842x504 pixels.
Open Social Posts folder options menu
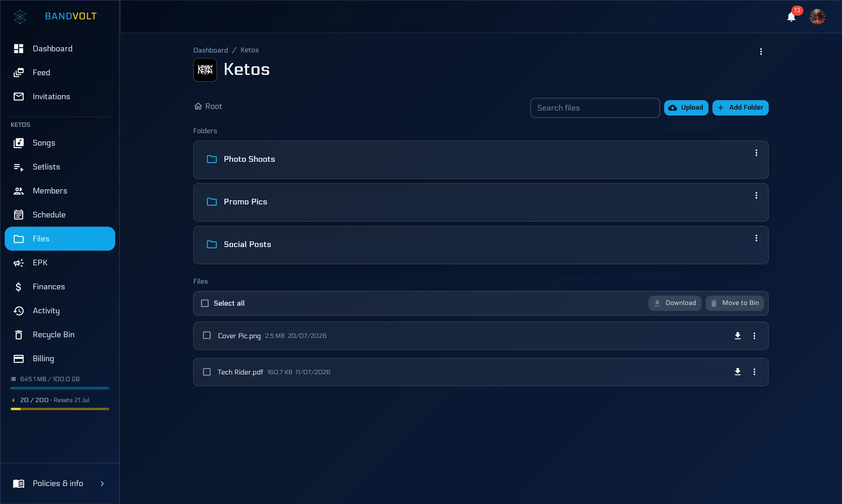(756, 238)
